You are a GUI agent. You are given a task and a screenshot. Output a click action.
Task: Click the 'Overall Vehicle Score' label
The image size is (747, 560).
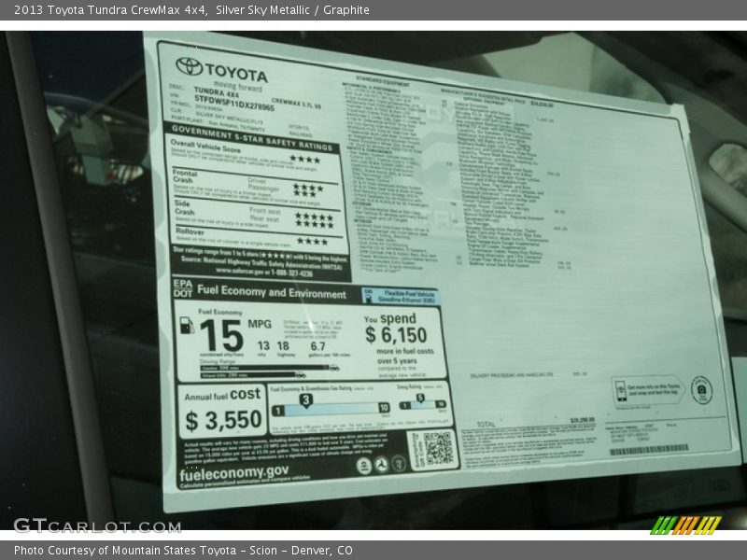[x=205, y=146]
